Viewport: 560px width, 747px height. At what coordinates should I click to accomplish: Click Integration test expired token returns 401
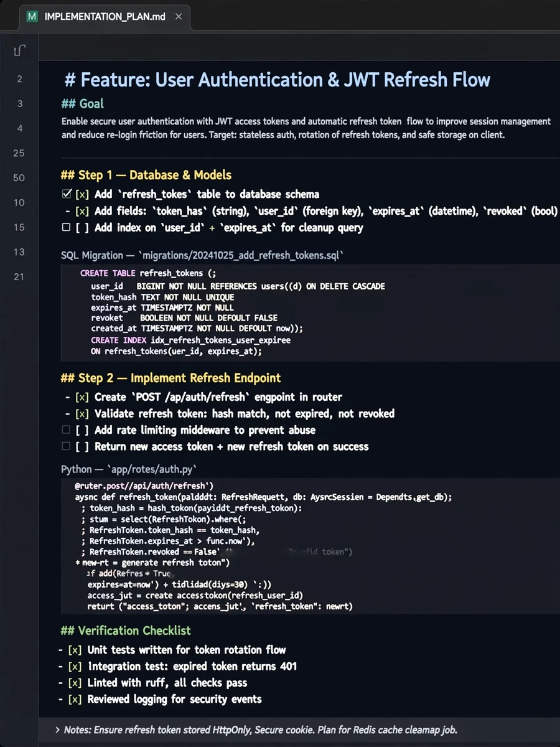click(178, 666)
